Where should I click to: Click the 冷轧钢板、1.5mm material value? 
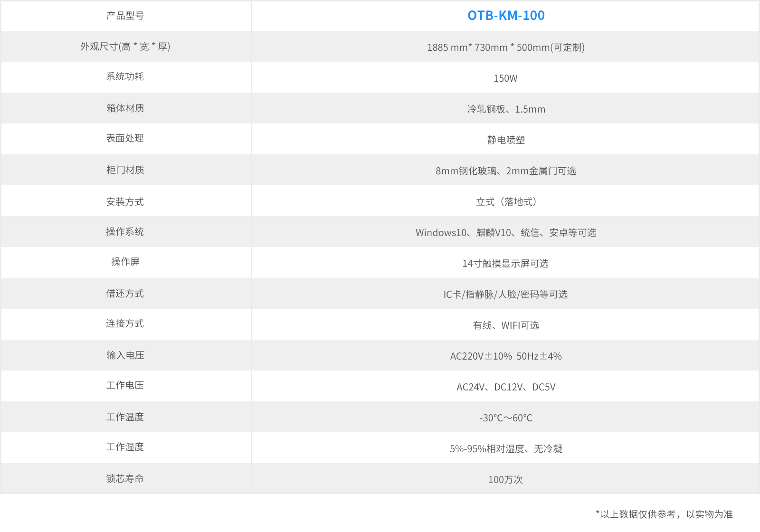(506, 109)
